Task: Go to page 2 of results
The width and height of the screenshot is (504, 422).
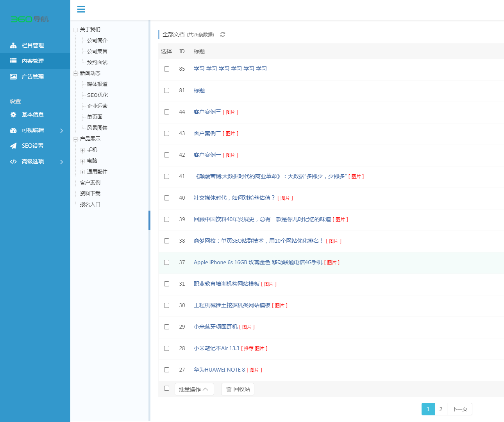Action: pos(441,409)
